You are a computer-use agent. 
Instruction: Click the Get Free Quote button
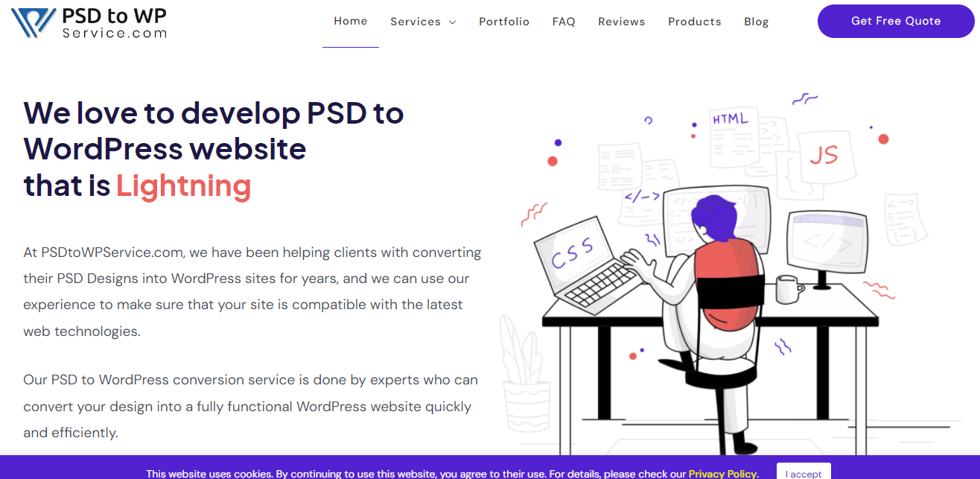tap(896, 21)
